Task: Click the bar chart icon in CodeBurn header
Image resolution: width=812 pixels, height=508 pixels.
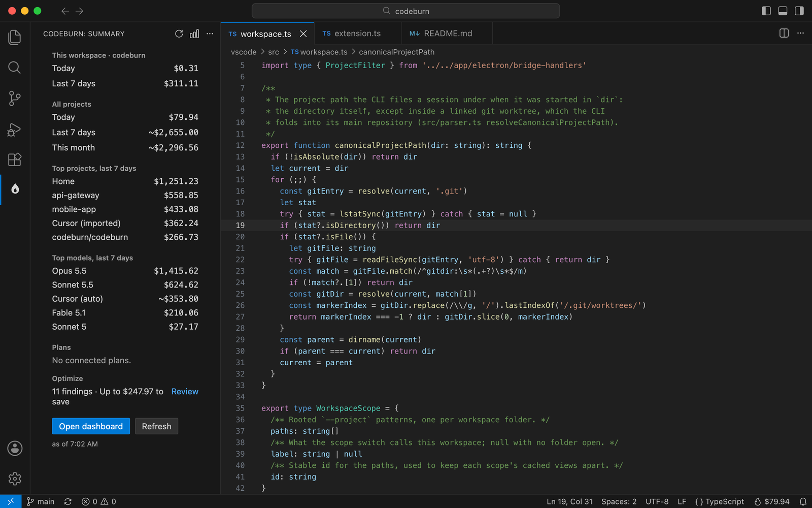Action: (x=194, y=34)
